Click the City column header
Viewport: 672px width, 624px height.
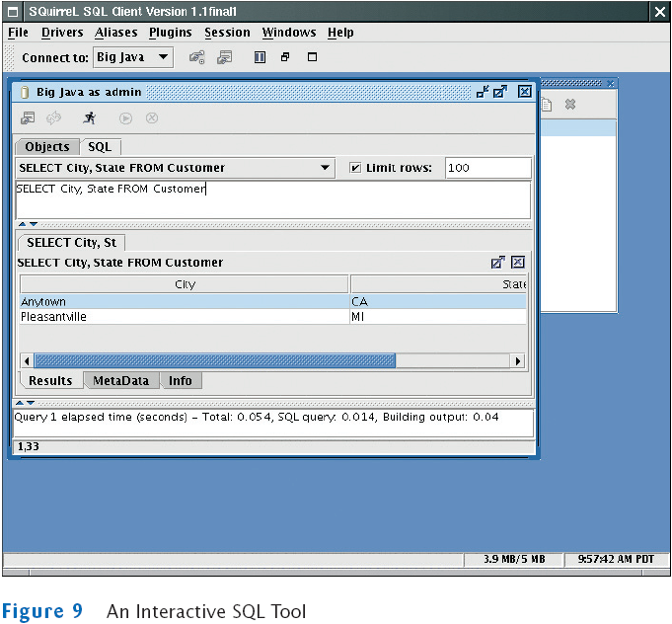(x=185, y=284)
